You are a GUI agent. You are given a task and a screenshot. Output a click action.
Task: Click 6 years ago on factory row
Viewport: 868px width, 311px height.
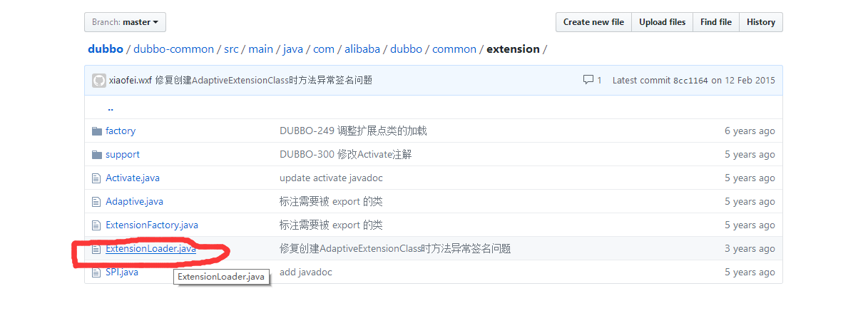tap(750, 131)
